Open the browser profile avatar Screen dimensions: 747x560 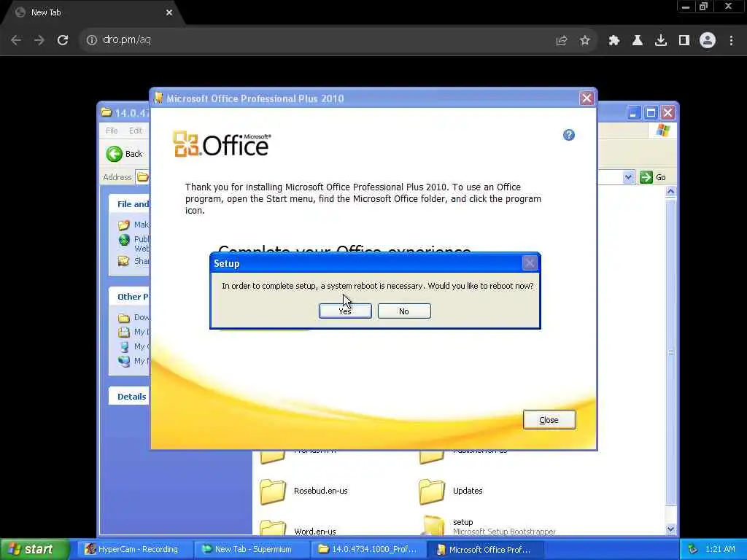pos(708,41)
